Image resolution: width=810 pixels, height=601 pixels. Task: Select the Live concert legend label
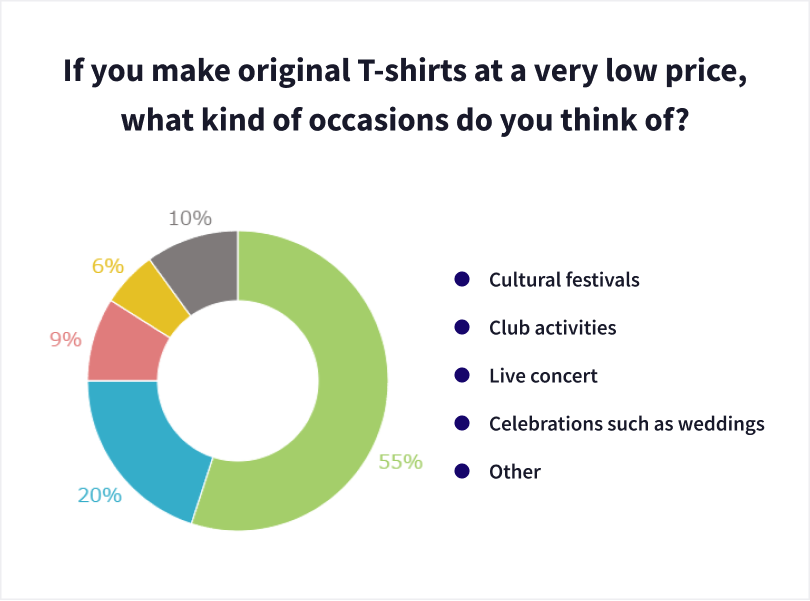click(x=543, y=376)
